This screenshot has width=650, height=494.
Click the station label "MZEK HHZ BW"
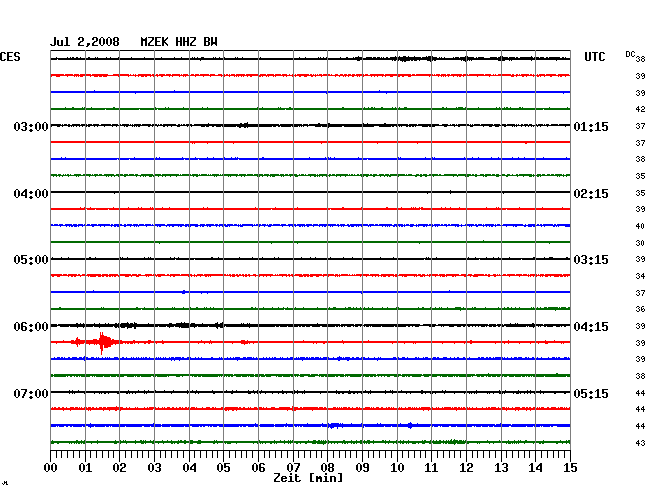179,42
